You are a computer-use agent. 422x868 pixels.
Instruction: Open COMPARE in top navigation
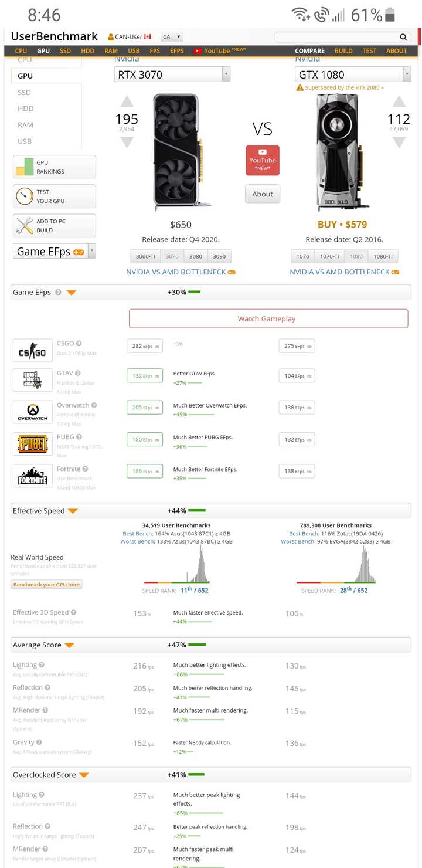[309, 51]
